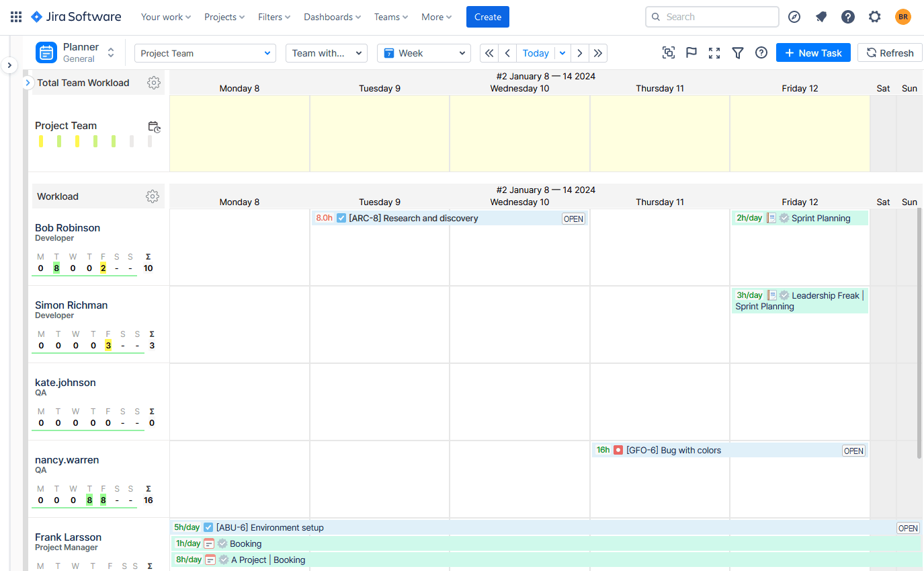Enter fullscreen mode via expand arrows icon
Image resolution: width=924 pixels, height=571 pixels.
click(x=714, y=52)
